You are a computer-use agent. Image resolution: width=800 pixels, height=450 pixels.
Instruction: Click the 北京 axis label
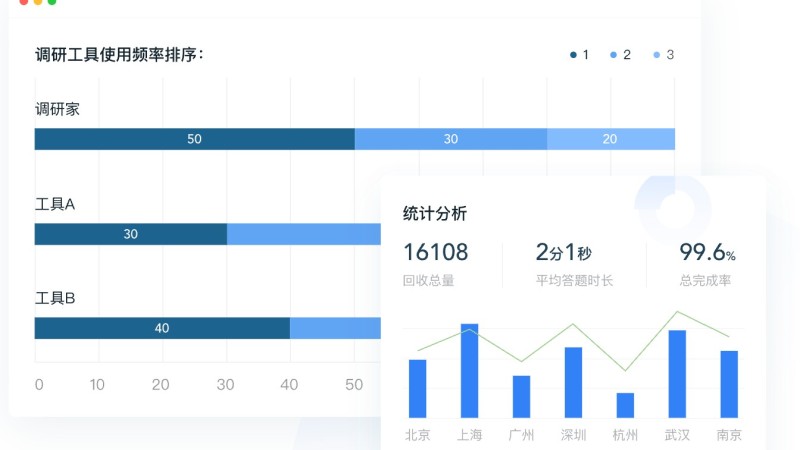coord(417,435)
